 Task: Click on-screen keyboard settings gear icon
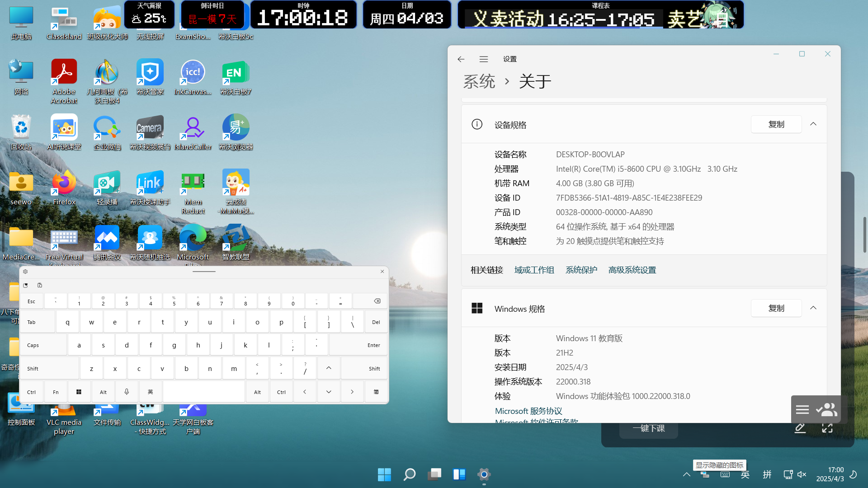(25, 272)
